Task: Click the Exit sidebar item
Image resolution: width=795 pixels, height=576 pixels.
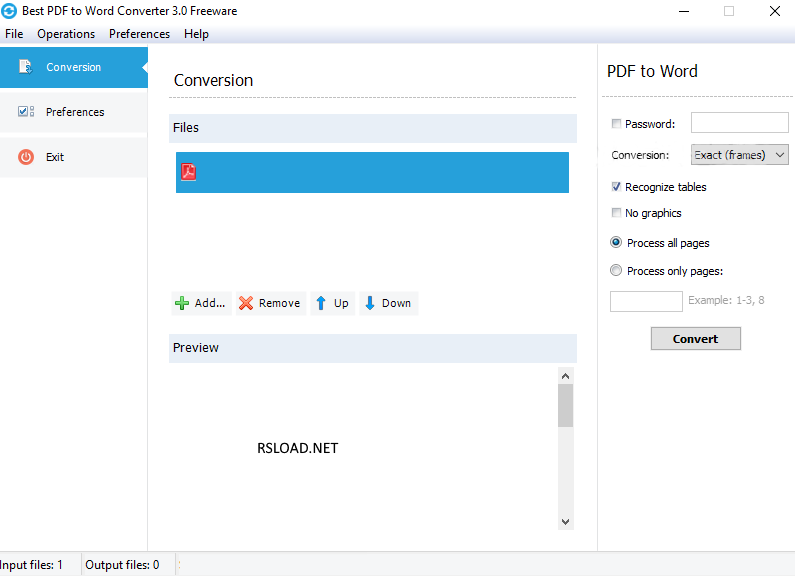Action: click(74, 157)
